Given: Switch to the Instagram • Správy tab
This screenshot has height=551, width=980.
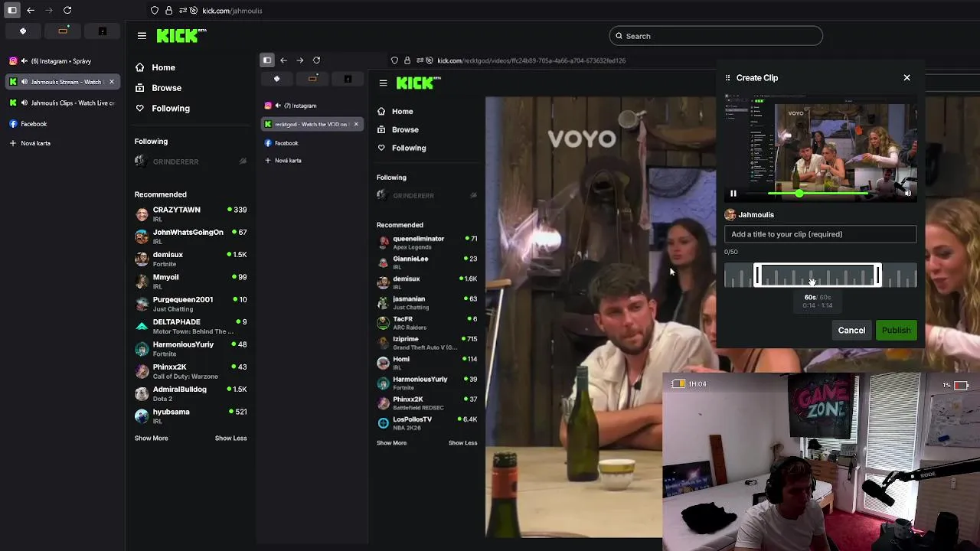Looking at the screenshot, I should coord(62,60).
